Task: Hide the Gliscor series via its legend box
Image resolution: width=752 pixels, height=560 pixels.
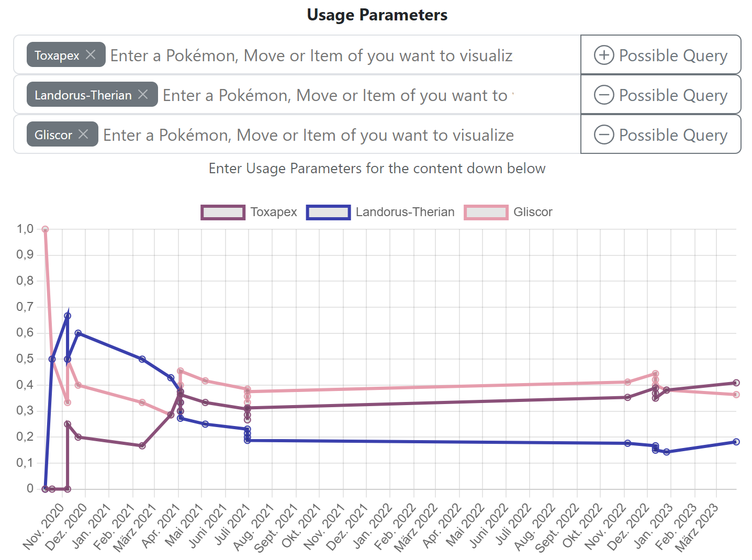Action: click(486, 212)
